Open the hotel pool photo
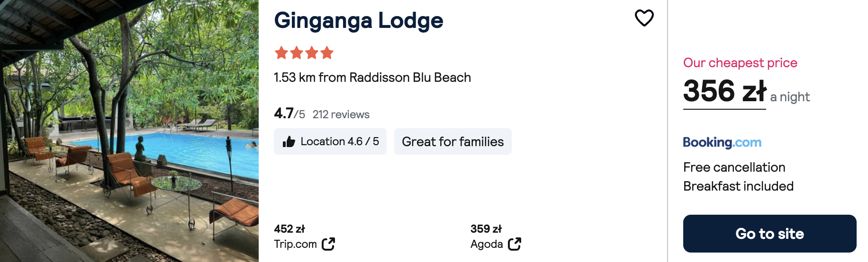This screenshot has width=868, height=262. [x=129, y=131]
